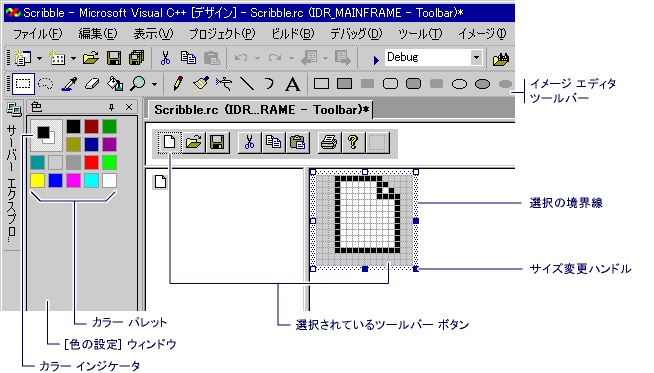Select the Rectangle Selection tool

[x=23, y=84]
